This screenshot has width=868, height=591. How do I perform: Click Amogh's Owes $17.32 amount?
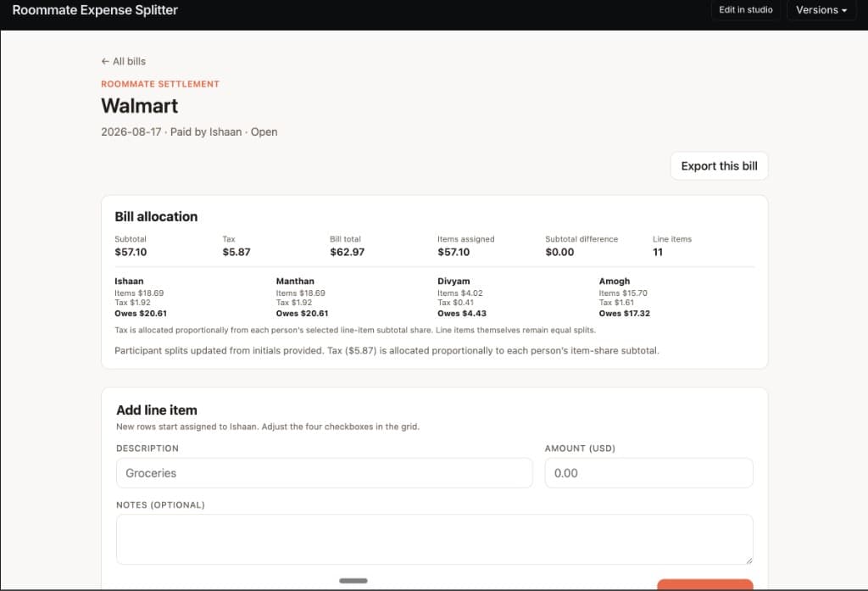pyautogui.click(x=625, y=314)
